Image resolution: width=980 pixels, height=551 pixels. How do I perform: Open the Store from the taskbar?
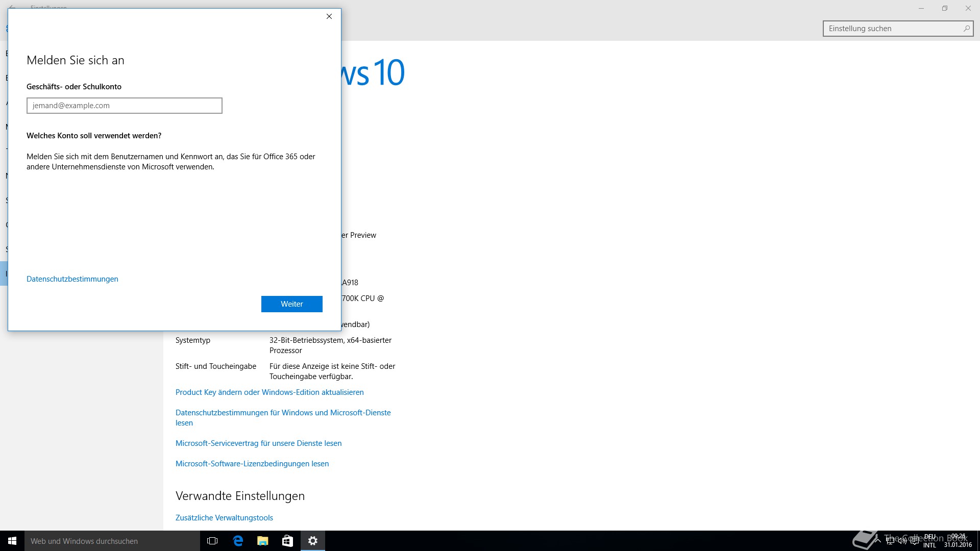[x=287, y=541]
